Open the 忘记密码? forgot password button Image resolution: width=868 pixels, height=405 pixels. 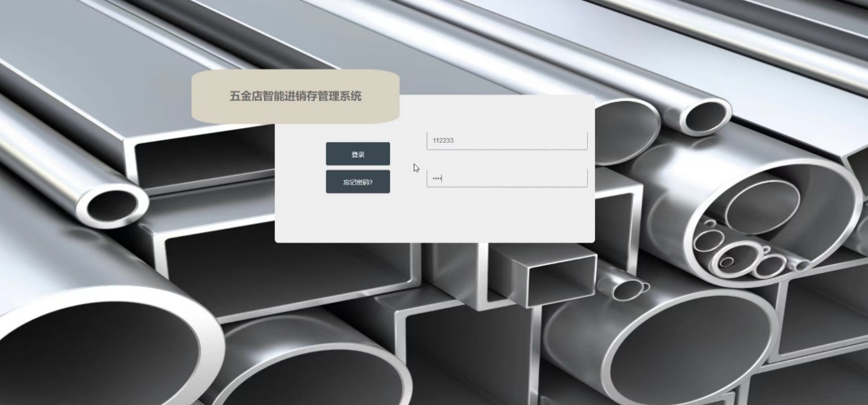pyautogui.click(x=358, y=182)
